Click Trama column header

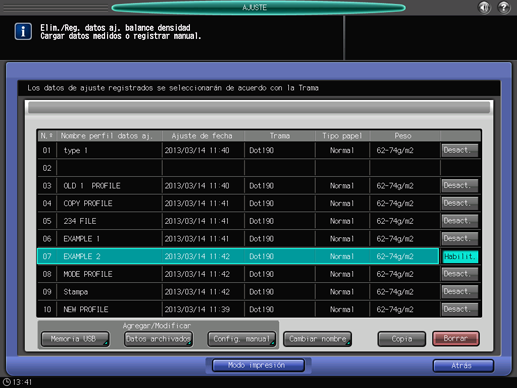click(280, 136)
